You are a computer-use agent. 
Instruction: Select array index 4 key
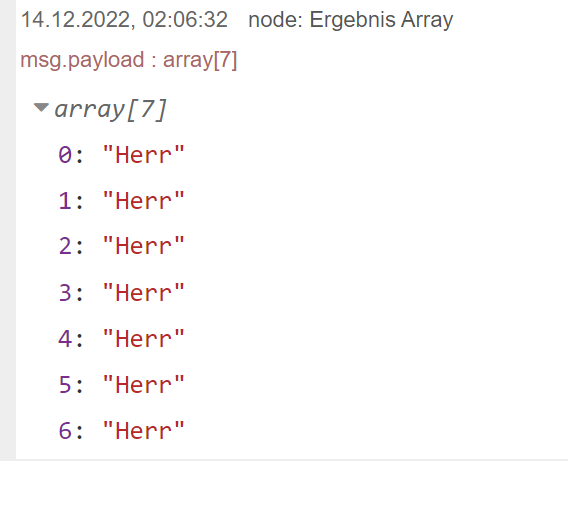pyautogui.click(x=65, y=339)
